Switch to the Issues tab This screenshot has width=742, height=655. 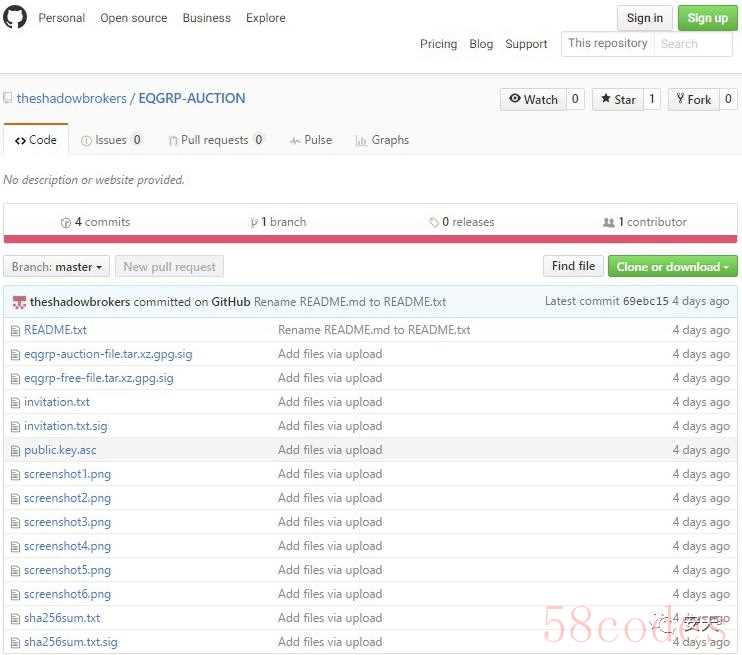coord(111,140)
